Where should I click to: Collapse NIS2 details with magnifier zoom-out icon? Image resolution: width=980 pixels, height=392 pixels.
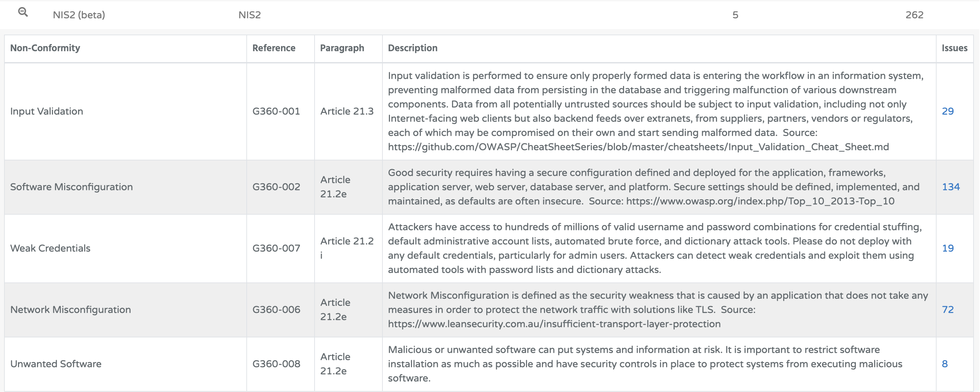tap(23, 12)
